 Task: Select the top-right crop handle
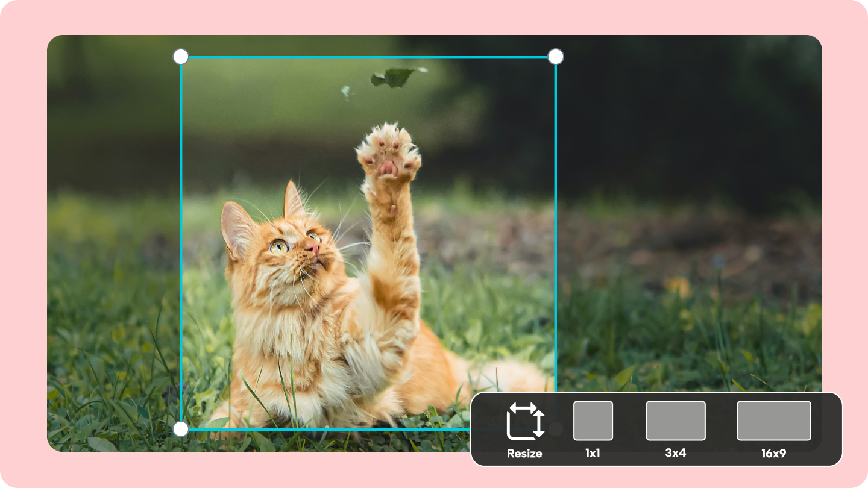click(555, 56)
